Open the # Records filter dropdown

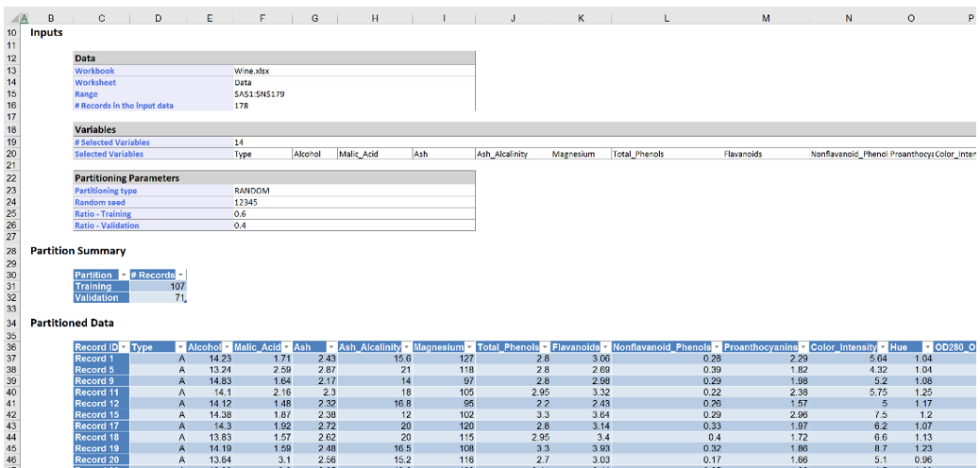pyautogui.click(x=181, y=275)
